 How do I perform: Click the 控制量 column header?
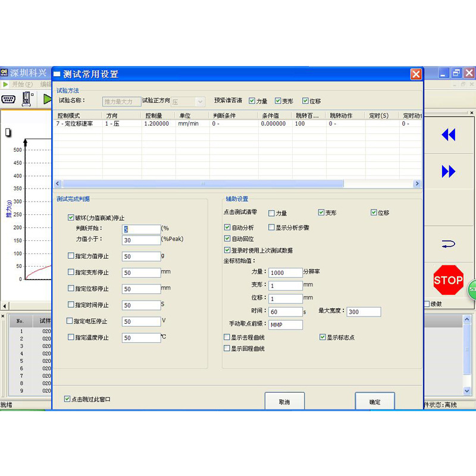click(x=158, y=115)
